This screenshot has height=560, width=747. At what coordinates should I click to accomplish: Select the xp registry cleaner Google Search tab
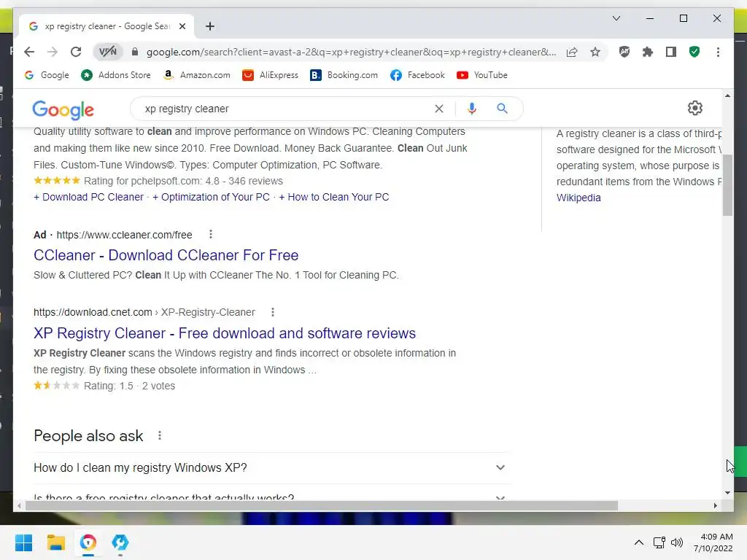click(x=107, y=26)
